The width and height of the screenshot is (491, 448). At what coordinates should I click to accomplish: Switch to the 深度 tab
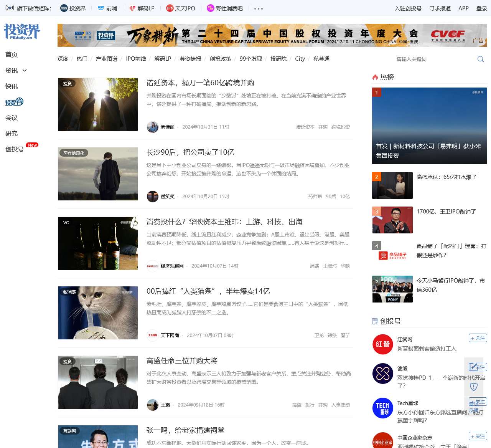point(63,59)
